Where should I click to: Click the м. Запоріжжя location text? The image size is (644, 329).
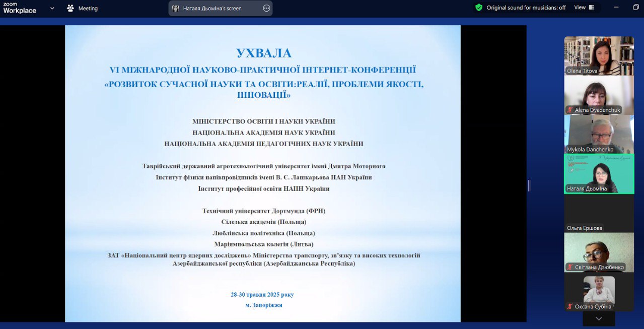point(264,305)
